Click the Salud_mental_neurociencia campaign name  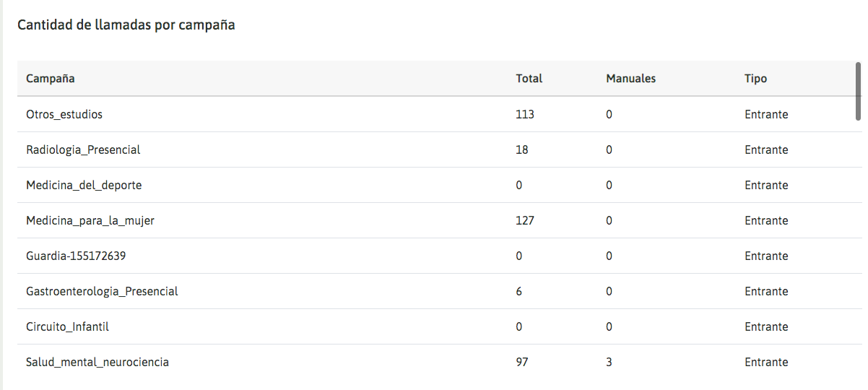click(x=97, y=363)
